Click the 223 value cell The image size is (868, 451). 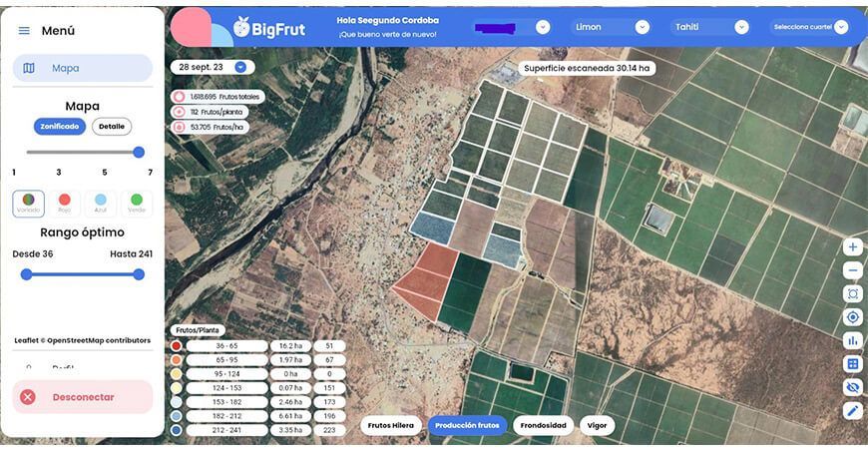click(x=329, y=430)
